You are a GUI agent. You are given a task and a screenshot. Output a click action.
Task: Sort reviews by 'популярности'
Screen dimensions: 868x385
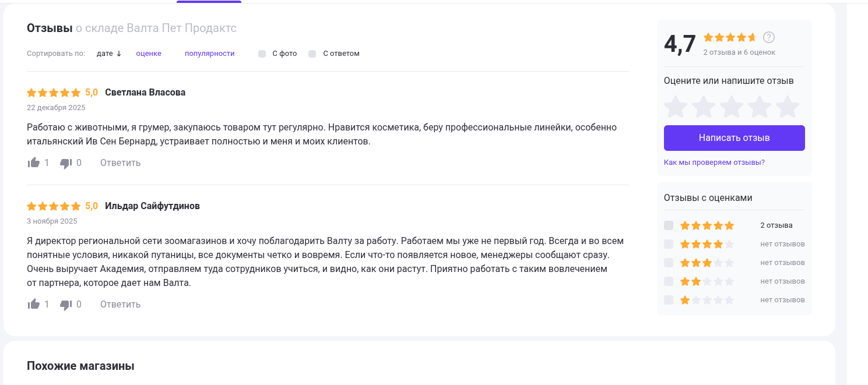tap(210, 54)
